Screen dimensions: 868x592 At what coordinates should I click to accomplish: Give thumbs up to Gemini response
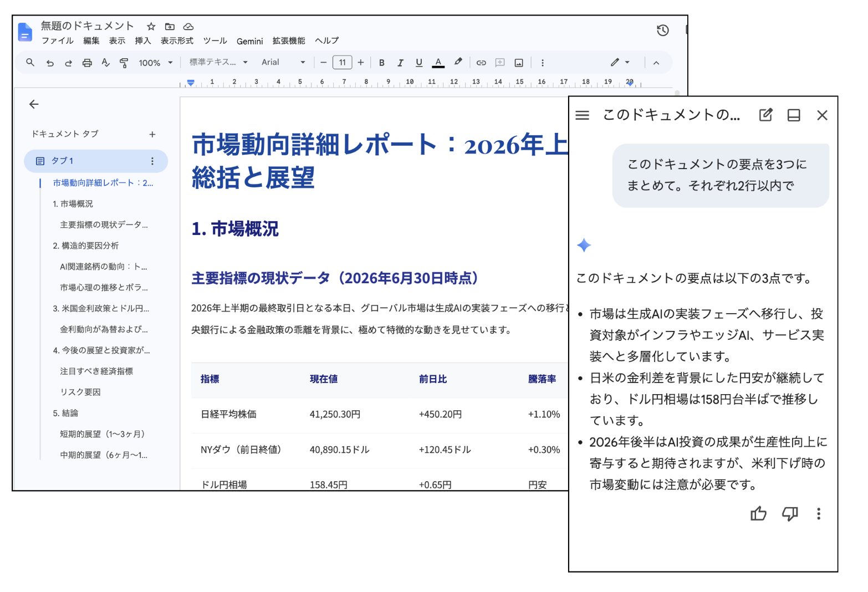[x=758, y=514]
